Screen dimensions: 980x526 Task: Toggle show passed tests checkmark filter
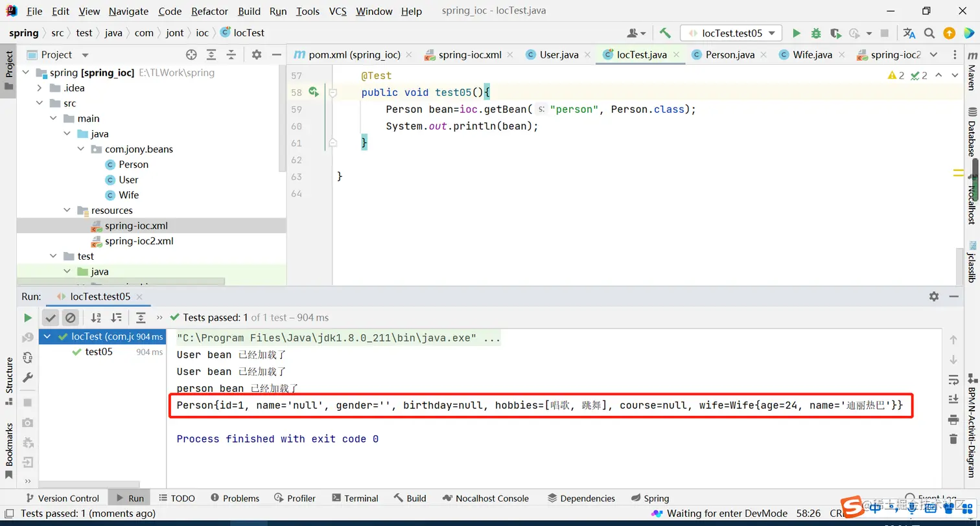51,317
